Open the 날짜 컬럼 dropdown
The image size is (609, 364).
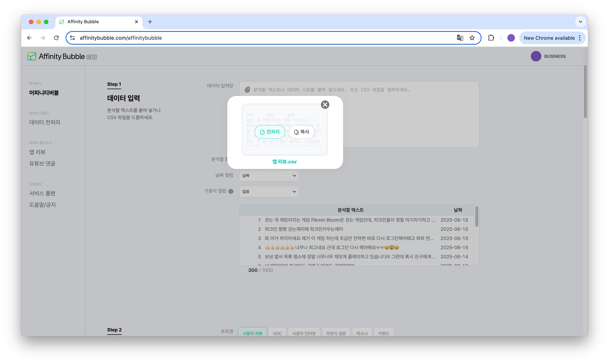point(269,176)
